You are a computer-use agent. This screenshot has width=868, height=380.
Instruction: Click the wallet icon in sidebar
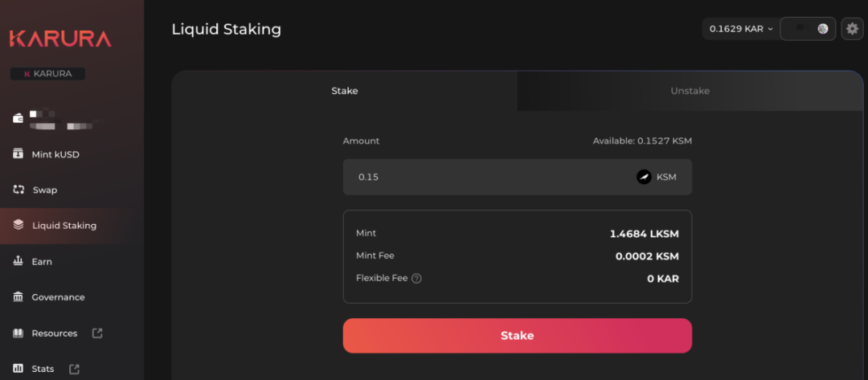18,118
